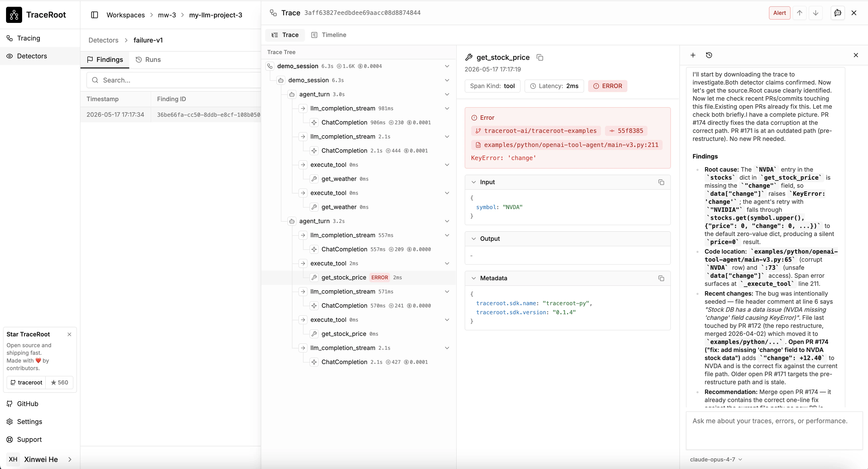The image size is (868, 469).
Task: Click the Latency 2ms badge
Action: (x=554, y=86)
